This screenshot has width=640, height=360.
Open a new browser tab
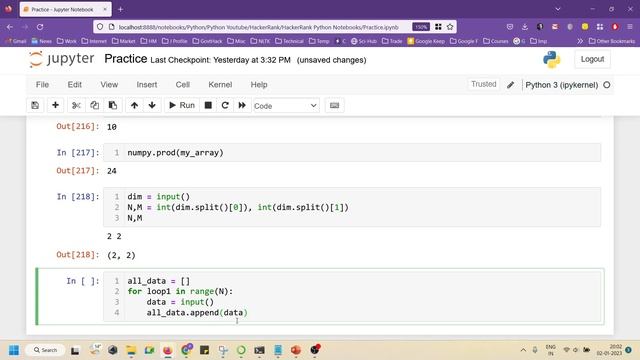120,9
